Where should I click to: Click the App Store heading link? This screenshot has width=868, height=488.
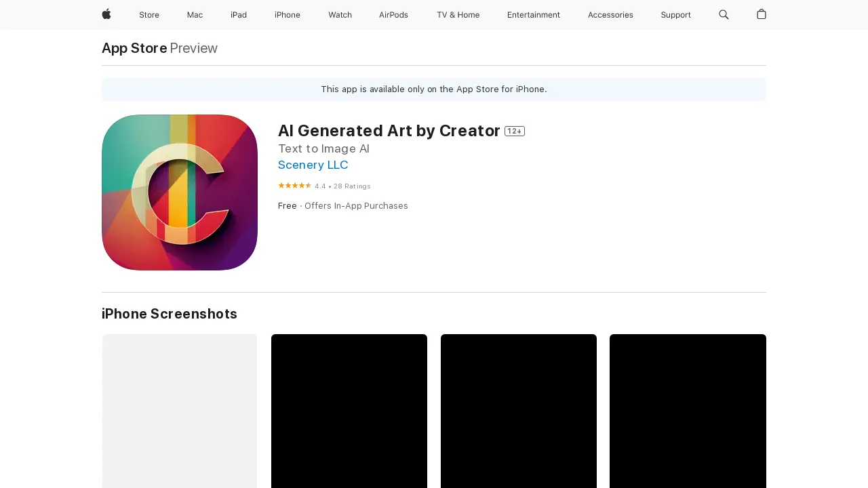pos(134,48)
